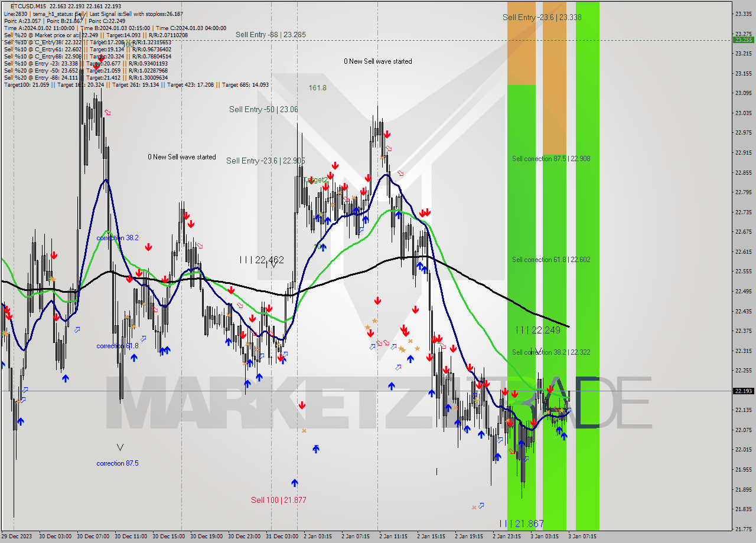Screen dimensions: 756x543
Task: Click the 'Target100: 21.059' targets line
Action: click(136, 84)
